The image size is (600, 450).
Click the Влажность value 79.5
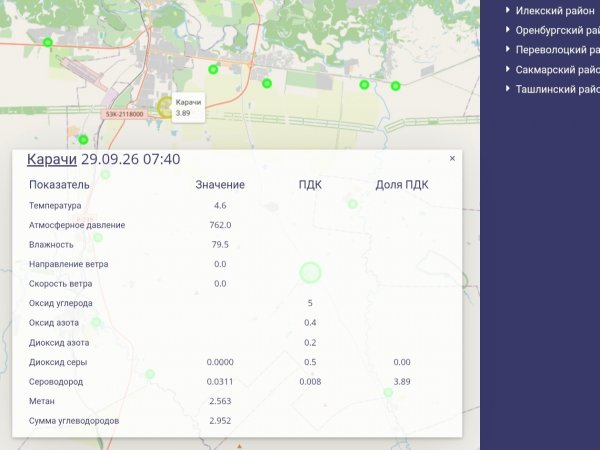[x=220, y=245]
